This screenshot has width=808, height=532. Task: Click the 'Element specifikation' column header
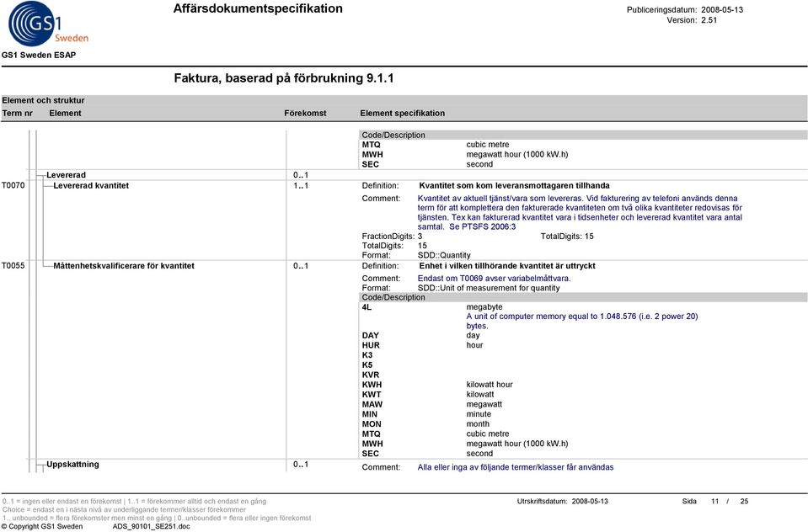tap(403, 114)
